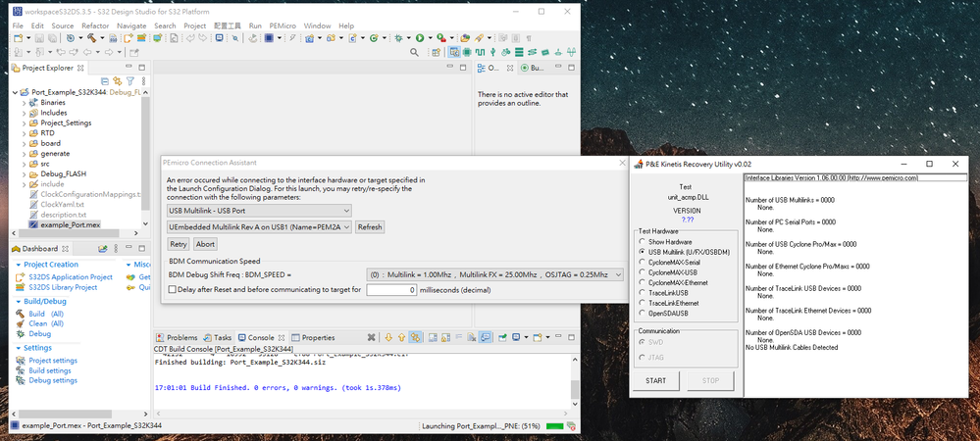980x441 pixels.
Task: Open Project Explorer View Menu dots
Action: [143, 81]
